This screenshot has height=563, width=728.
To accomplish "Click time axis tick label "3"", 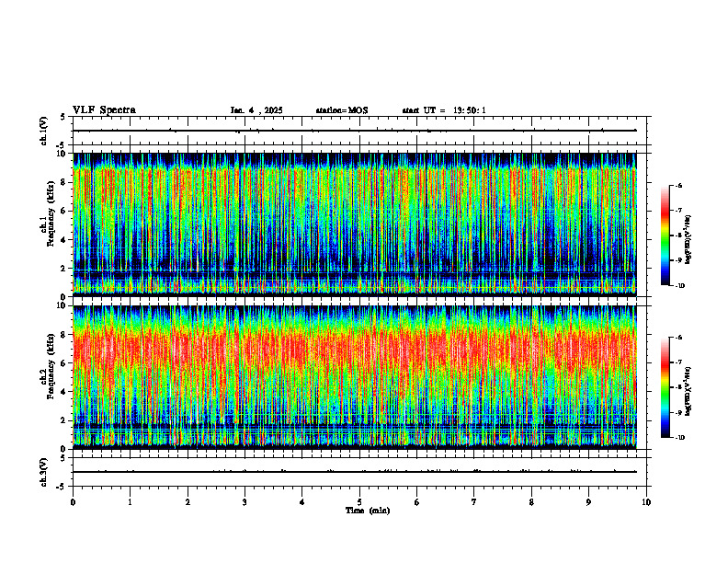I will pyautogui.click(x=245, y=502).
